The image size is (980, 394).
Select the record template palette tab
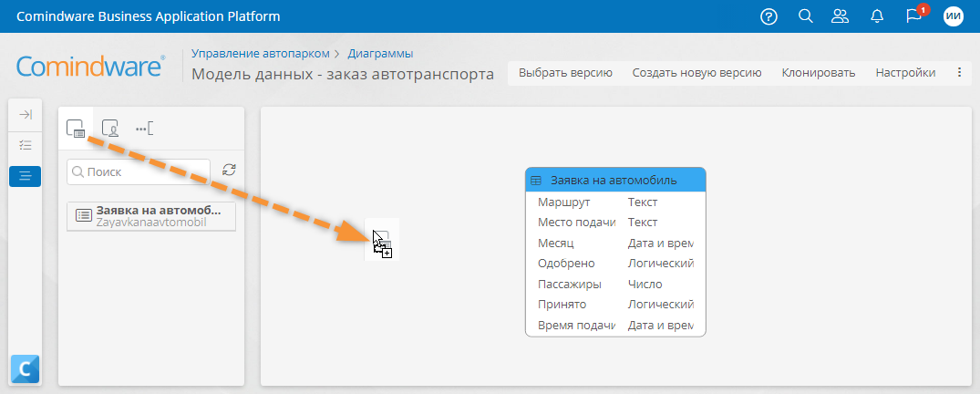coord(75,129)
